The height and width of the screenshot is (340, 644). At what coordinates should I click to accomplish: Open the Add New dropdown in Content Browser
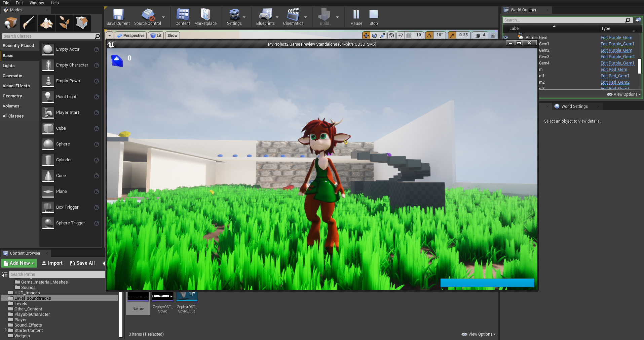coord(18,263)
